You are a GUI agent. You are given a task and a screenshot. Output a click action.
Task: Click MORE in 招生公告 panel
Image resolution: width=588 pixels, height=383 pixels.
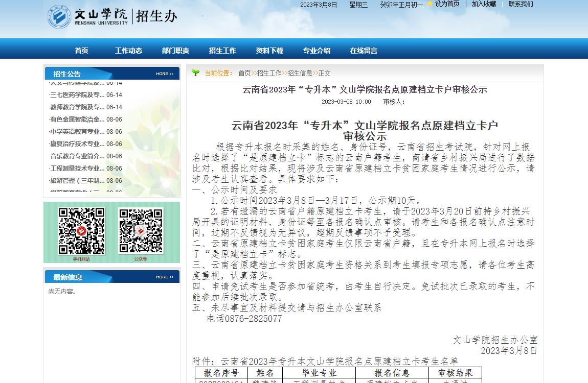click(x=165, y=74)
